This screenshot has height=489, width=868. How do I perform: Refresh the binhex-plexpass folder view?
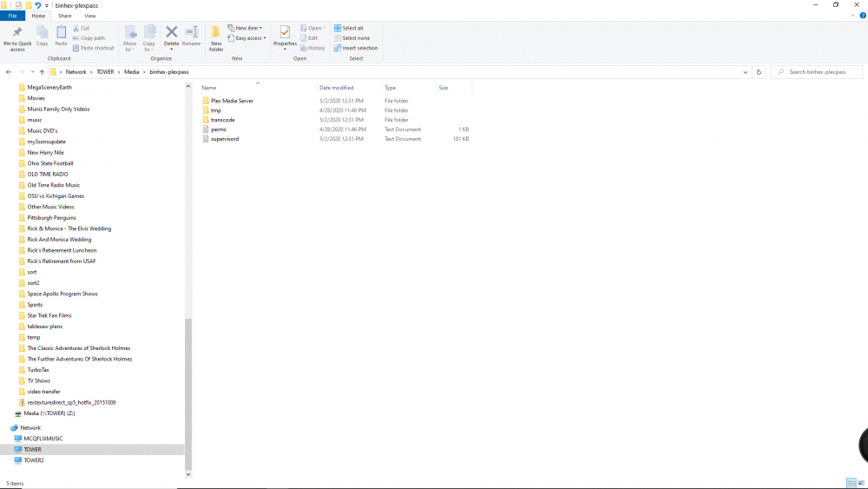[x=759, y=72]
